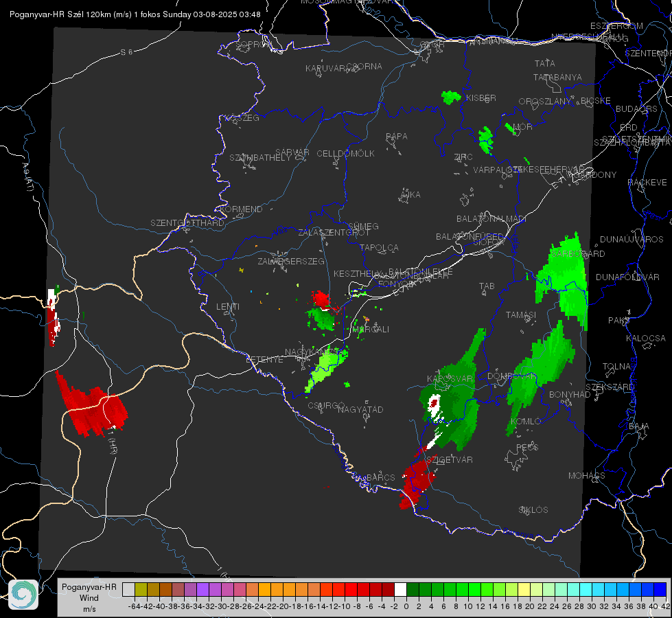Click the LENTI town label
This screenshot has height=618, width=672.
coord(228,307)
